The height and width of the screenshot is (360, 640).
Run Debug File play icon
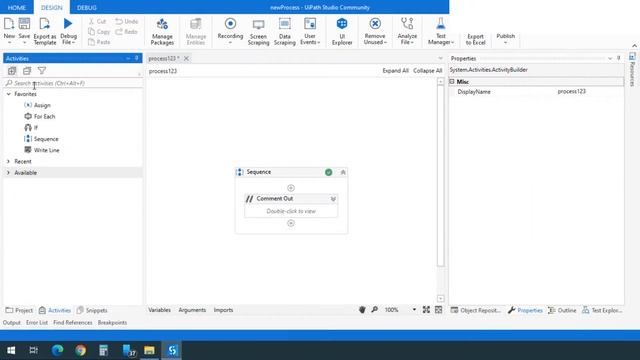tap(68, 24)
